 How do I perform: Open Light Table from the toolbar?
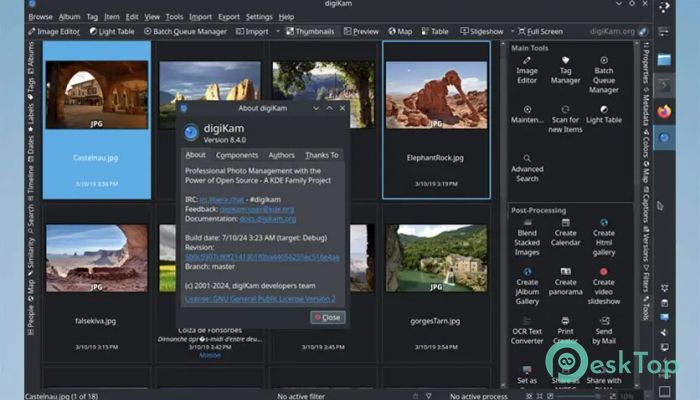coord(112,31)
